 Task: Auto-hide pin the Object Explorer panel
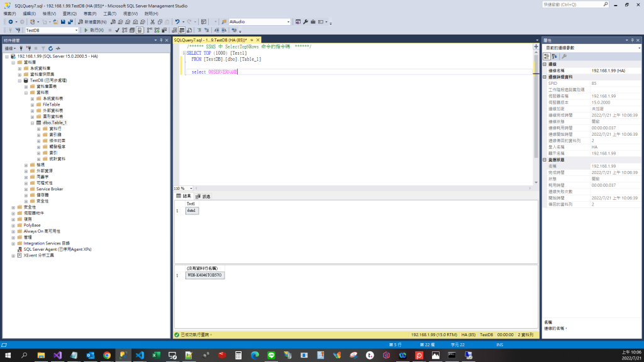[x=161, y=40]
